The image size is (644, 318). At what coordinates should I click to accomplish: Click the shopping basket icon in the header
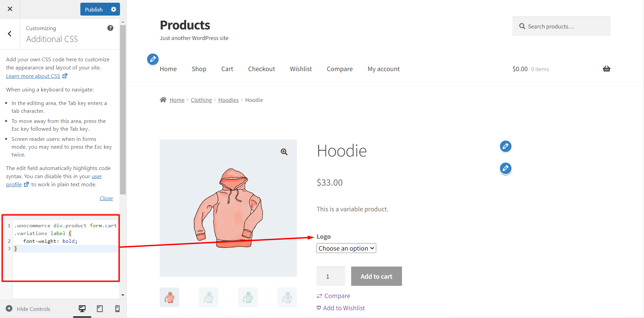607,69
